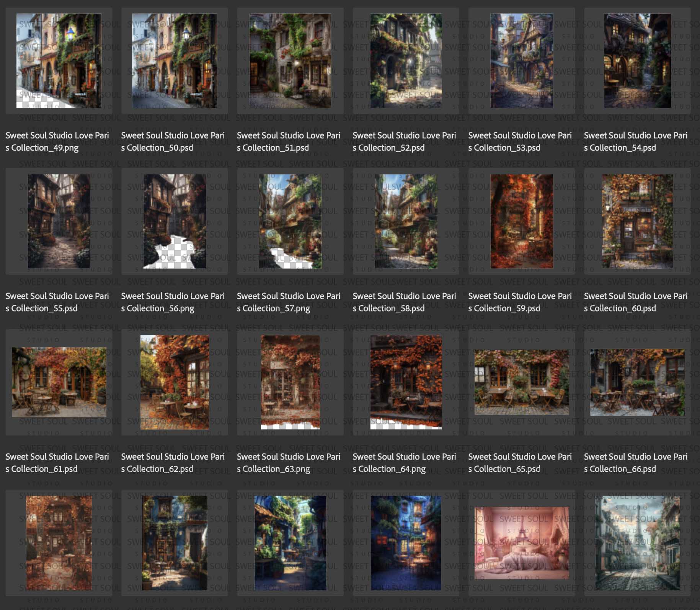Pick Collection_56.png with transparent cutout
700x610 pixels.
(x=175, y=221)
